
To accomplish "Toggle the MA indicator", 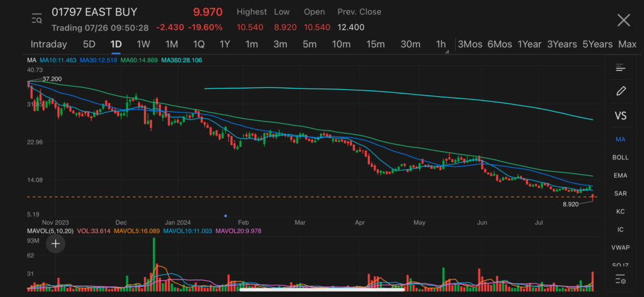I will point(621,139).
